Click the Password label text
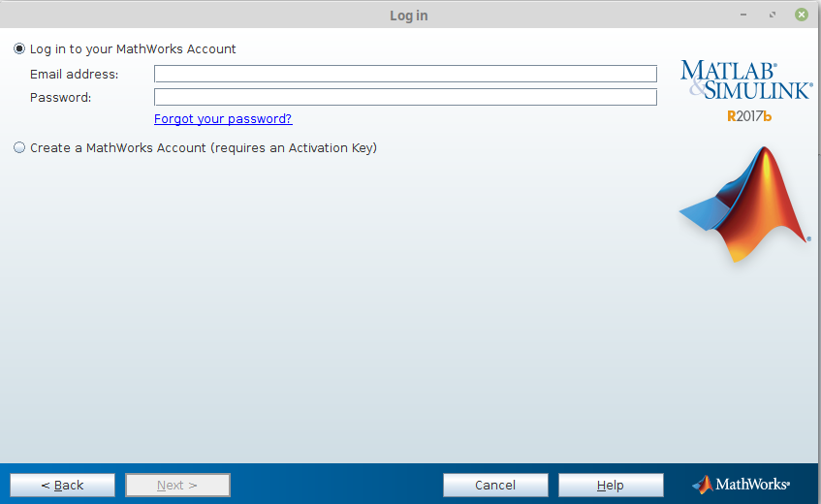Viewport: 821px width, 504px height. 60,98
